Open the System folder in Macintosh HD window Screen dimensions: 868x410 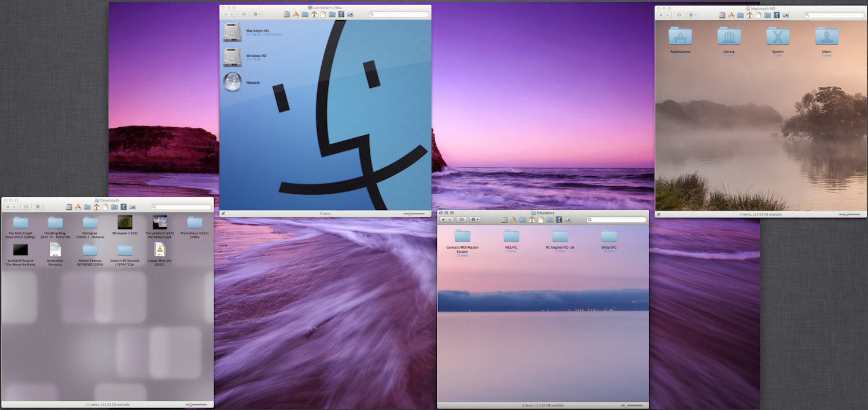click(x=778, y=36)
